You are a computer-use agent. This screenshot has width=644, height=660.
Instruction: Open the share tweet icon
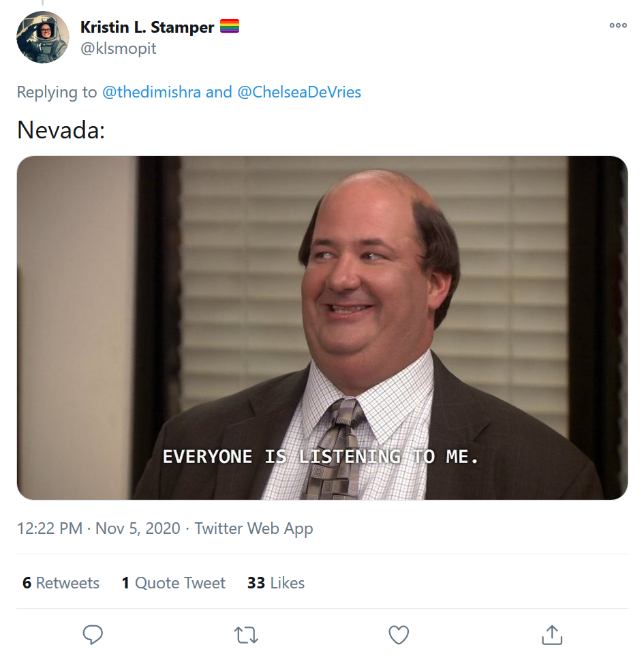(x=551, y=635)
